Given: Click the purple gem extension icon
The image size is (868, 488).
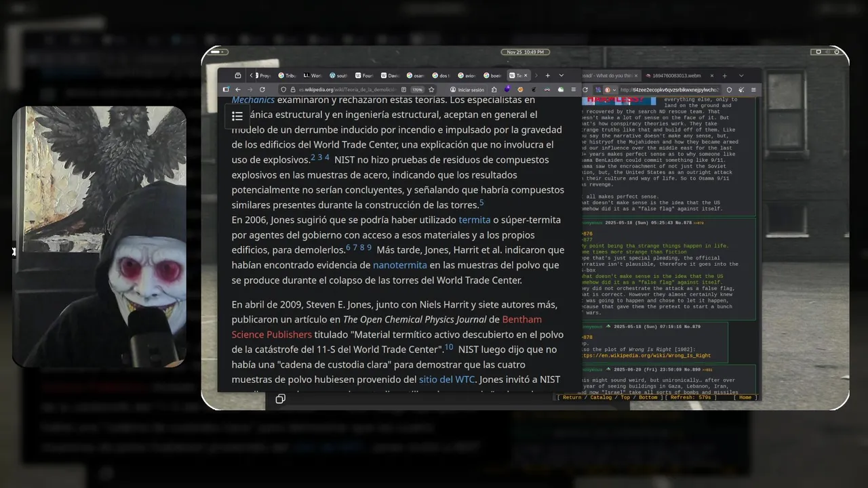Looking at the screenshot, I should pos(507,89).
